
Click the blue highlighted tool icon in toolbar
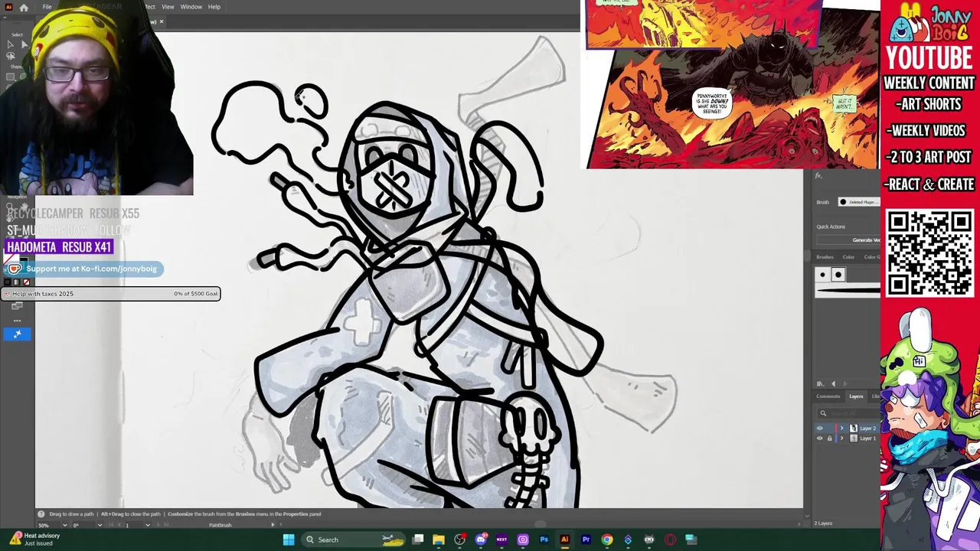17,334
